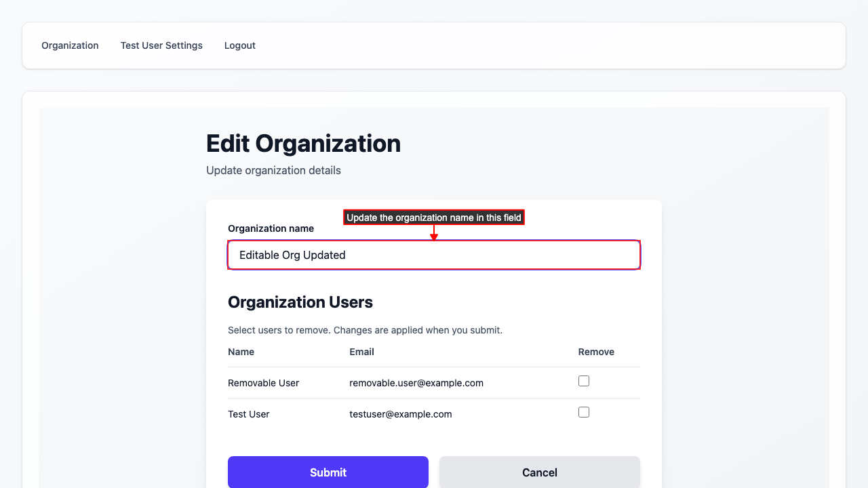Viewport: 868px width, 488px height.
Task: Click the Remove column header
Action: (x=596, y=352)
